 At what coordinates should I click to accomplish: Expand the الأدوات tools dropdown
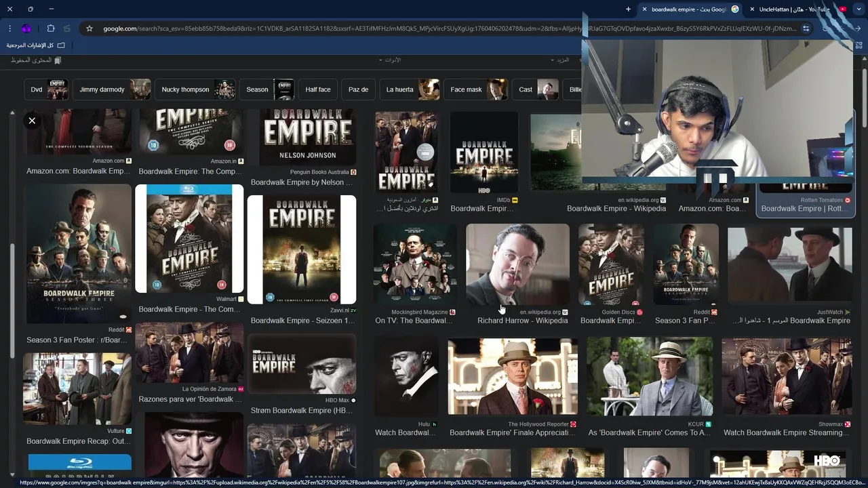pos(390,60)
